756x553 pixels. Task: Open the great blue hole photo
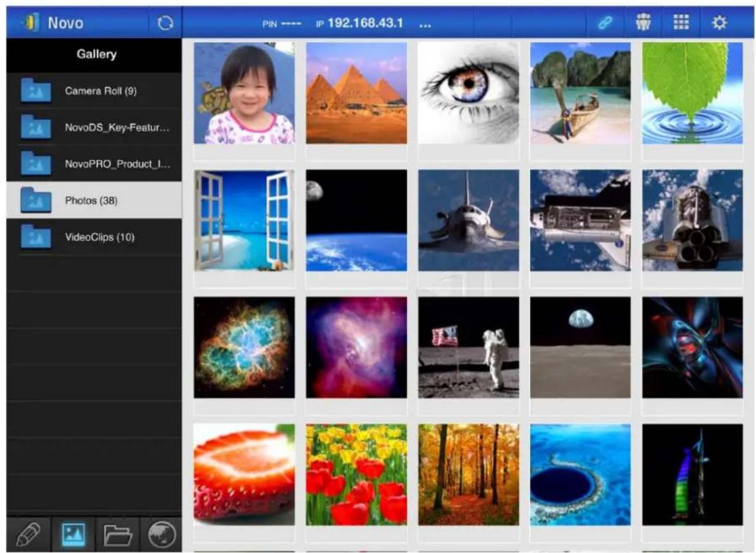tap(581, 475)
